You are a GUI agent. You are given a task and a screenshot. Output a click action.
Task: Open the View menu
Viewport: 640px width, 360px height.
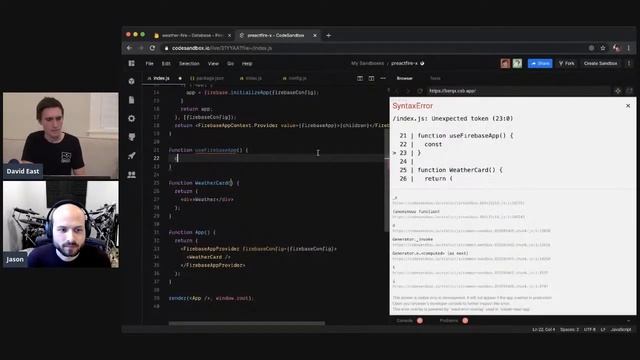coord(213,64)
